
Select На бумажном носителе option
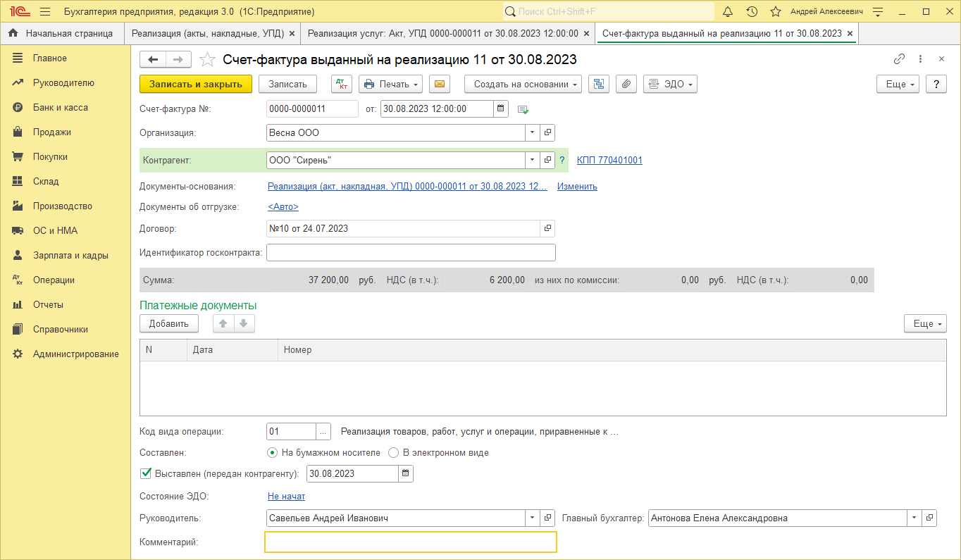(272, 452)
